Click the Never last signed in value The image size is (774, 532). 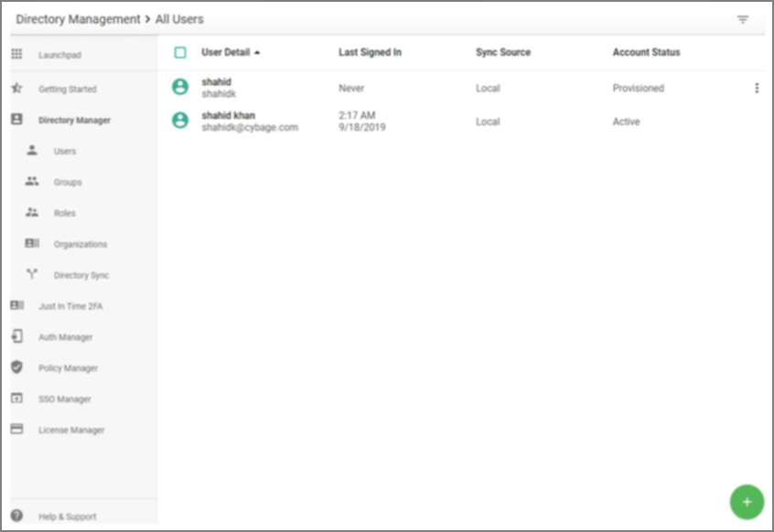pyautogui.click(x=351, y=89)
